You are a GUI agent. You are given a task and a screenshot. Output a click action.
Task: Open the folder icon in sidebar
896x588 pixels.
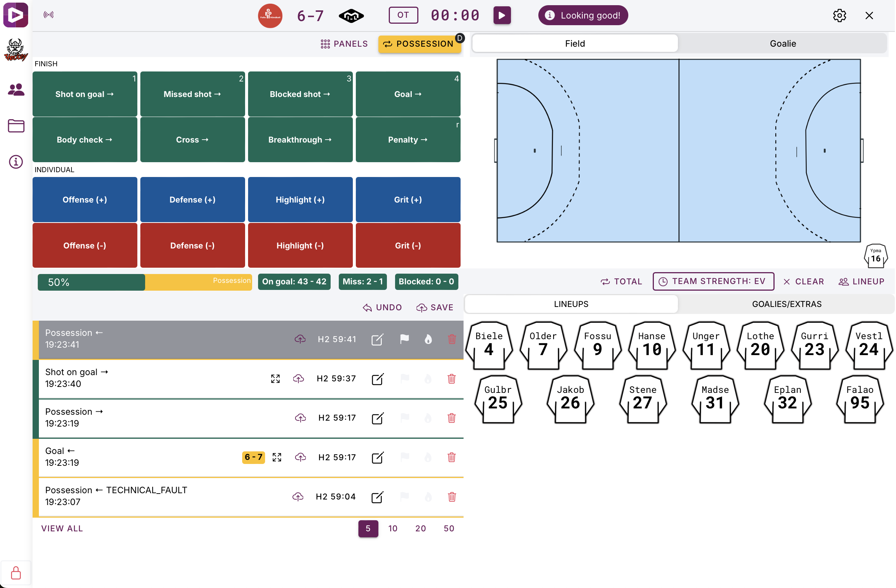click(x=16, y=126)
